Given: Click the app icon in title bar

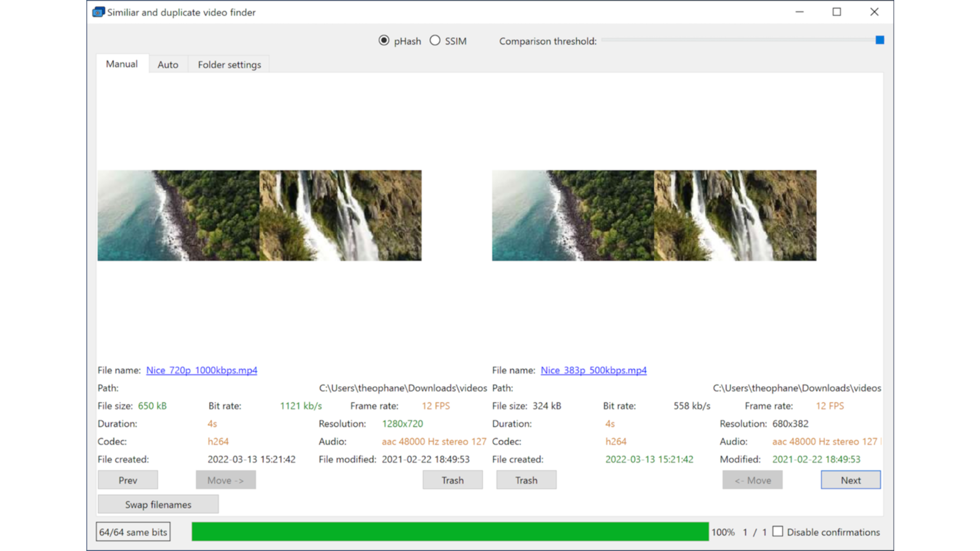Looking at the screenshot, I should tap(98, 12).
